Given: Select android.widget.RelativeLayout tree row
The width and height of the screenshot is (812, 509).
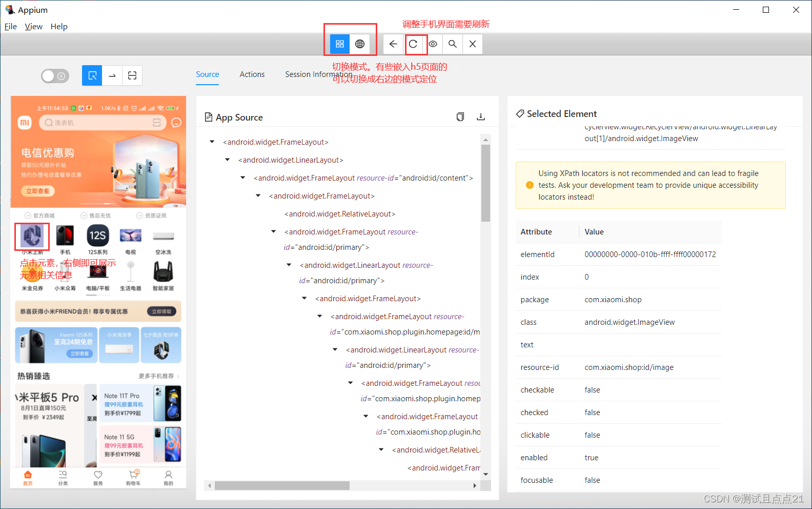Looking at the screenshot, I should point(340,214).
